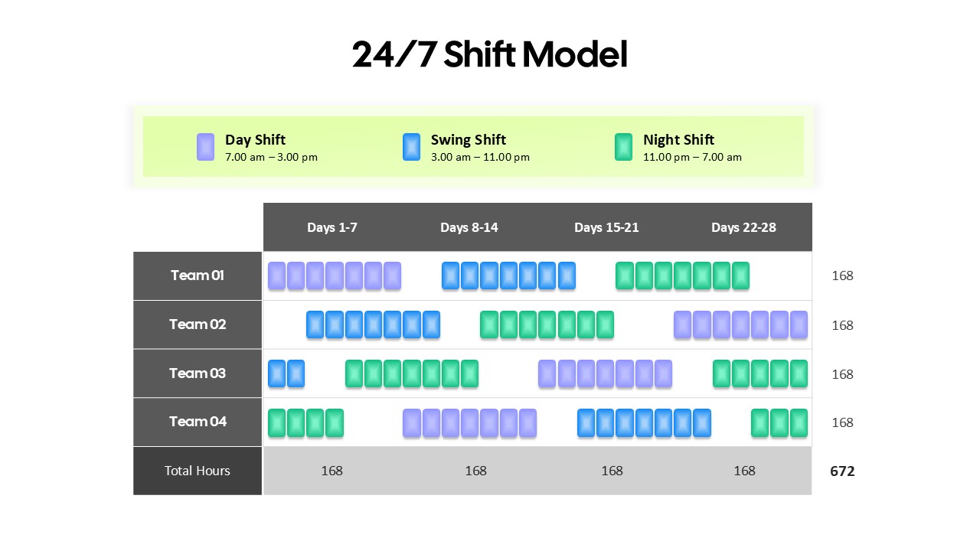The width and height of the screenshot is (980, 551).
Task: Click the grand total 672 value
Action: (842, 471)
